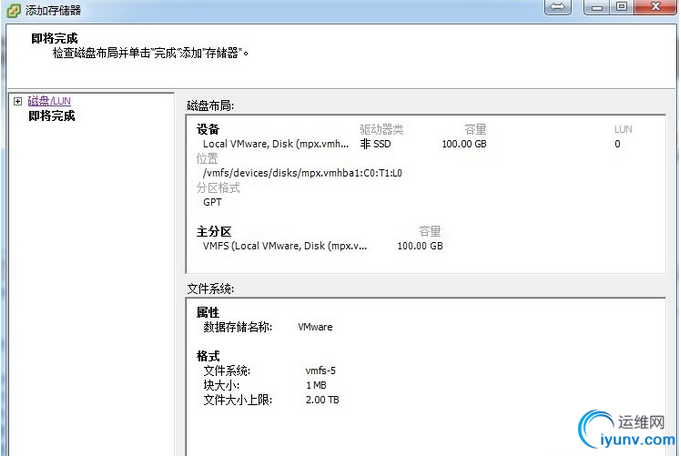Screen dimensions: 681x456
Task: Click the 主分区 heading
Action: [x=214, y=231]
